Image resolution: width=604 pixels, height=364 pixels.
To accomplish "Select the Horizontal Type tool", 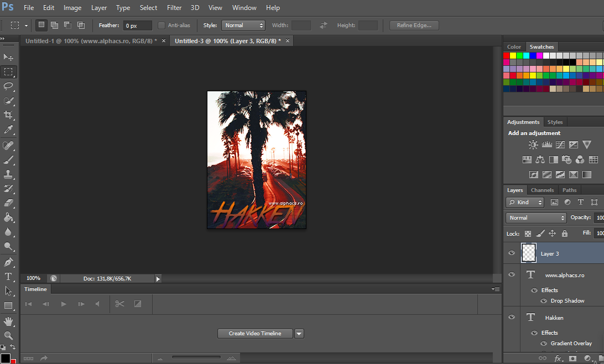I will [x=8, y=277].
